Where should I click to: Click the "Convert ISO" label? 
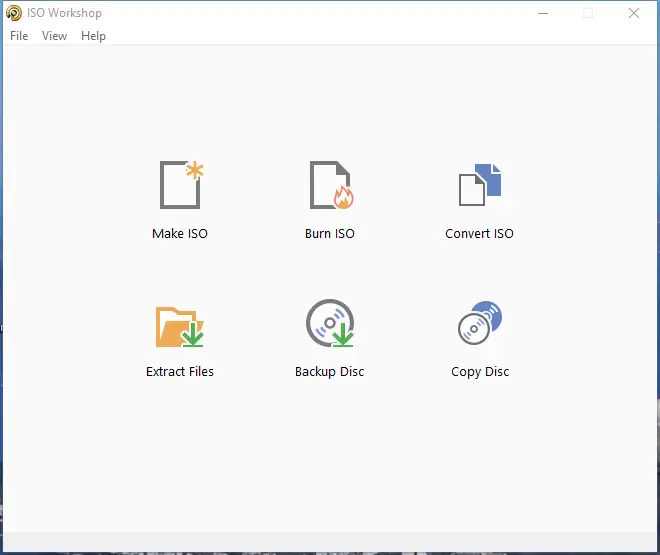pos(479,234)
